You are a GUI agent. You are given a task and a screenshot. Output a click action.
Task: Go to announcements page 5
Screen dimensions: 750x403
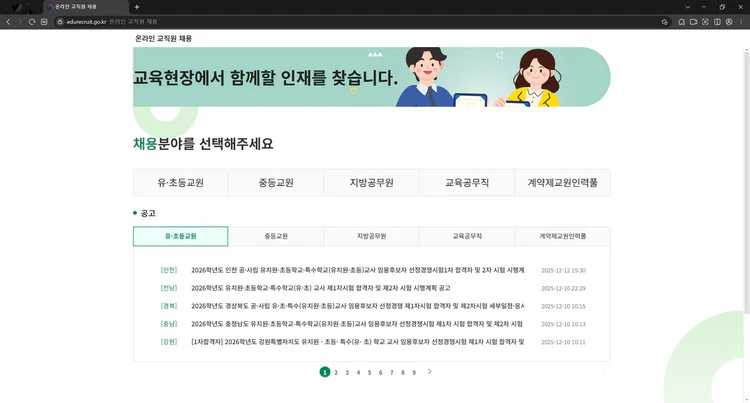[369, 372]
